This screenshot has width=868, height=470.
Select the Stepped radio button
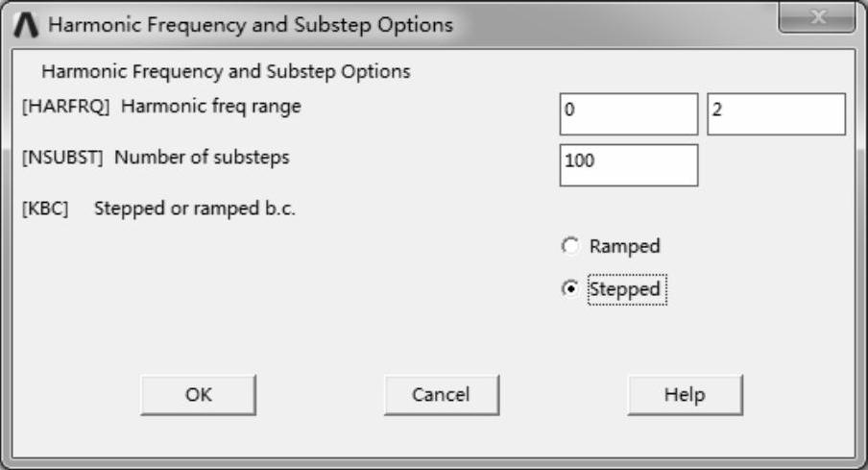(x=570, y=289)
